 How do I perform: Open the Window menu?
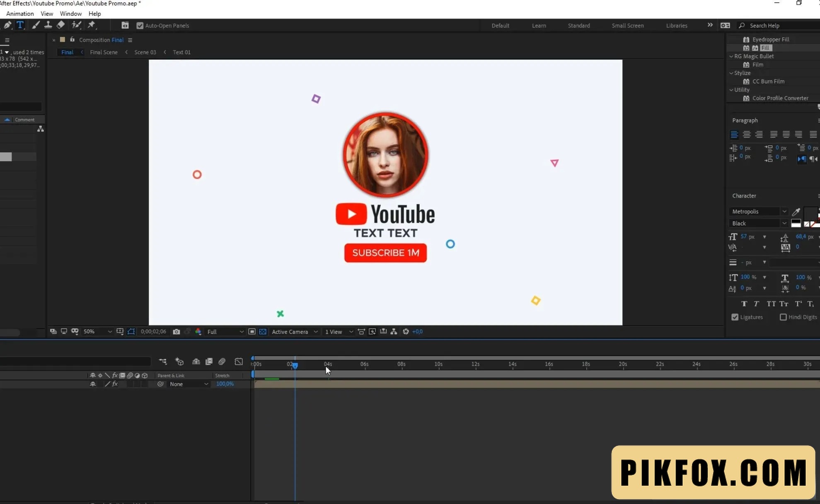click(x=71, y=14)
